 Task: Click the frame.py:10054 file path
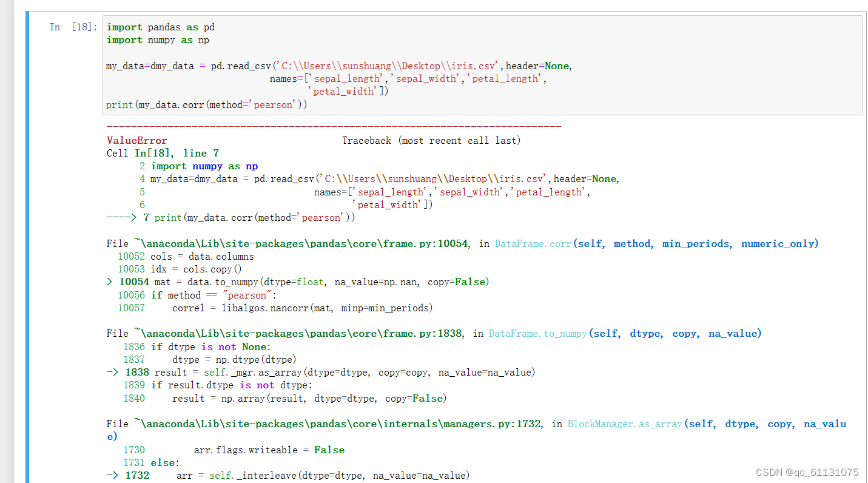[288, 243]
